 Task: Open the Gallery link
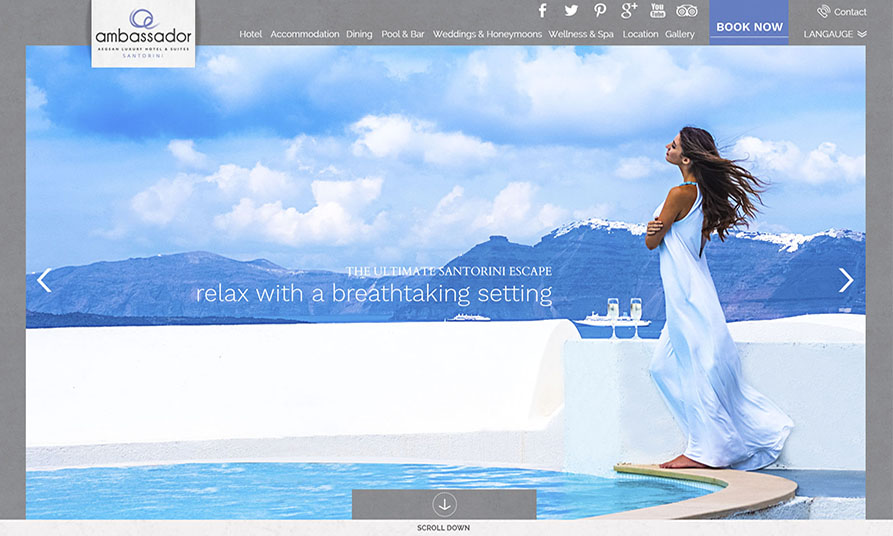(679, 34)
